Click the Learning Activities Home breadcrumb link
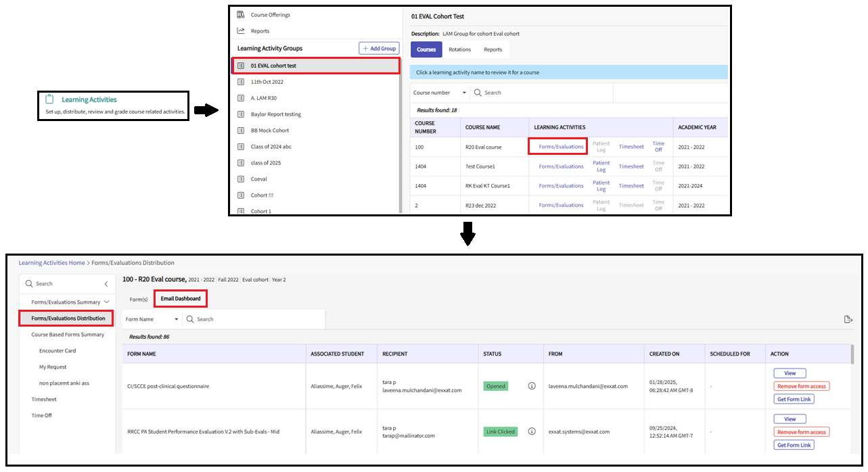 click(51, 263)
